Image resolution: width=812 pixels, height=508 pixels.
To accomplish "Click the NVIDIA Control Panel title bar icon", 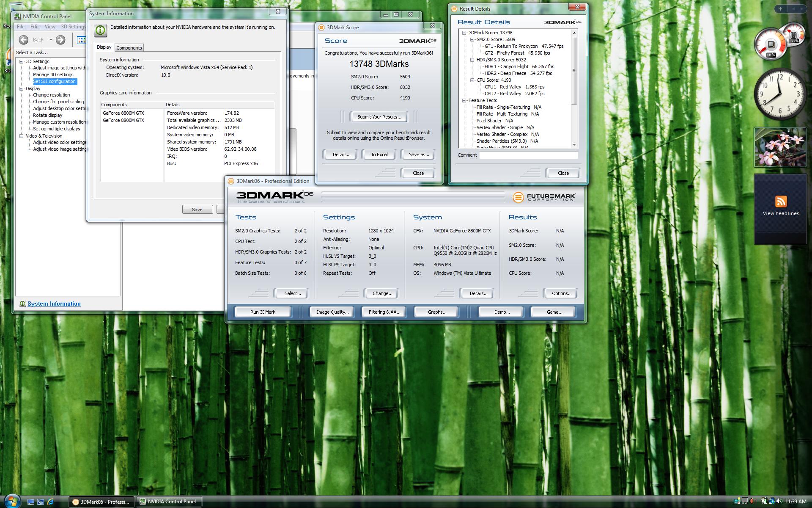I will point(17,16).
